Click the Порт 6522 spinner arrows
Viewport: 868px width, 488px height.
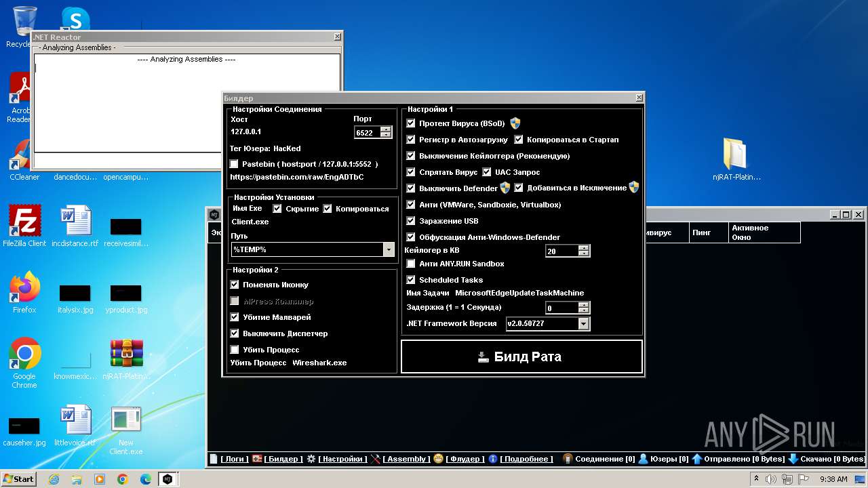(x=386, y=133)
